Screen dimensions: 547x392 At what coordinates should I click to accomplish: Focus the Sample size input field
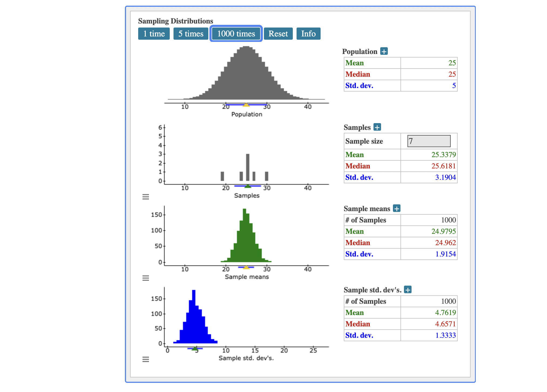point(429,141)
